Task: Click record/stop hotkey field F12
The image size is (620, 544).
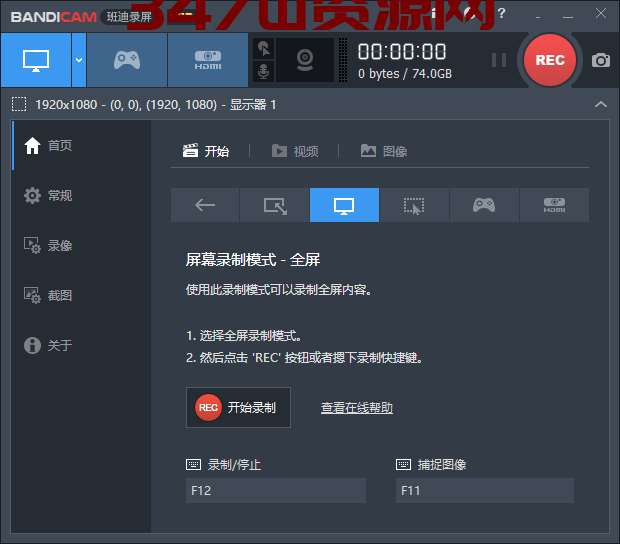Action: [x=276, y=491]
